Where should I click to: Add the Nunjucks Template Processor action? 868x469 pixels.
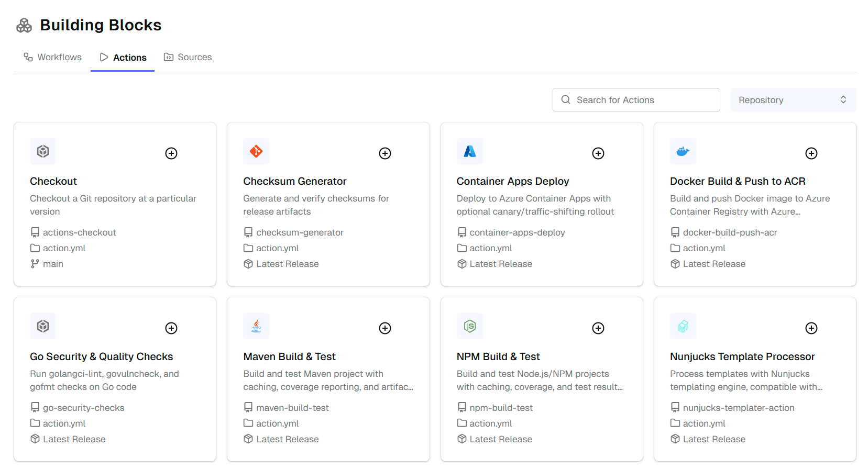[x=811, y=328]
